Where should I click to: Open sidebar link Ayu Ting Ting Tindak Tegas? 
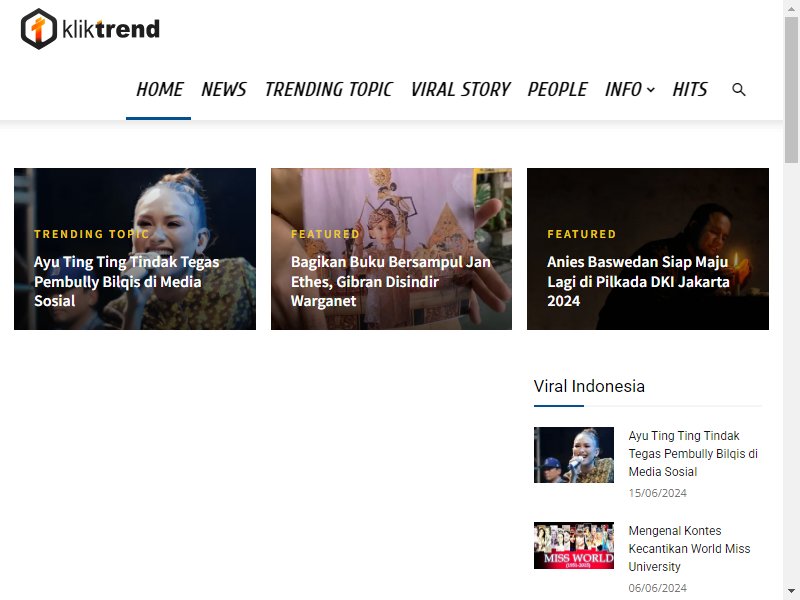pos(693,454)
